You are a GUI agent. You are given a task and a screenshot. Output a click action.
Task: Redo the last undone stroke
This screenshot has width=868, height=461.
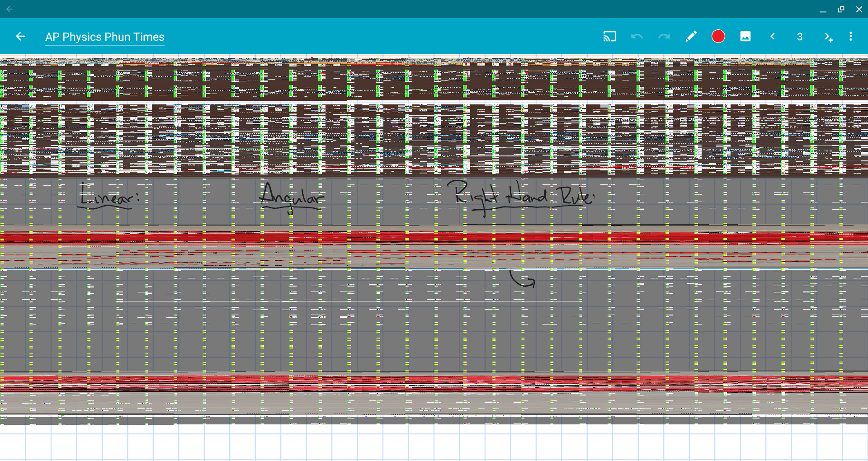(x=664, y=36)
